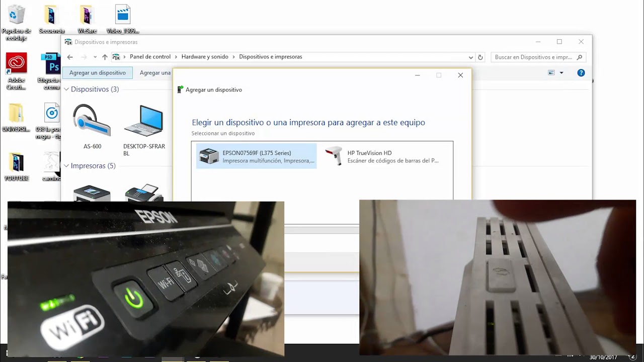Image resolution: width=644 pixels, height=362 pixels.
Task: Select the EPSON07569F (L375 Series) printer
Action: pyautogui.click(x=257, y=156)
